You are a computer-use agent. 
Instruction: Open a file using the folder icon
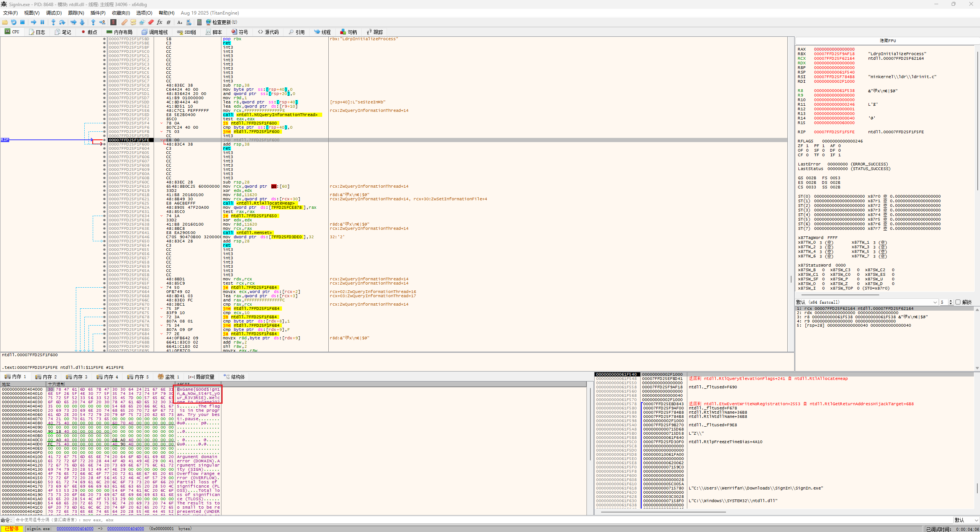coord(5,22)
